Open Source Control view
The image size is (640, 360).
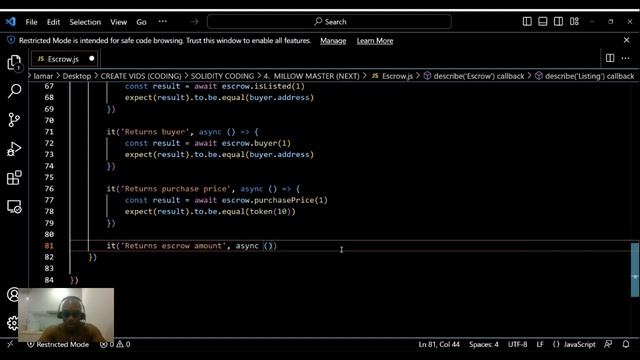(x=14, y=120)
